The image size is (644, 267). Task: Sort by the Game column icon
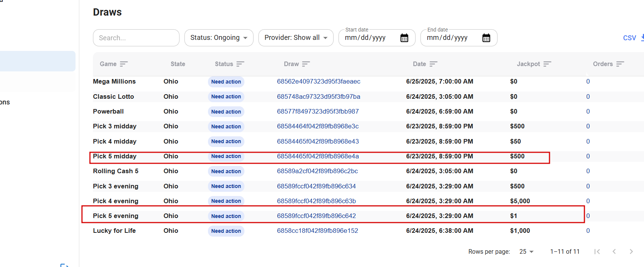[124, 64]
